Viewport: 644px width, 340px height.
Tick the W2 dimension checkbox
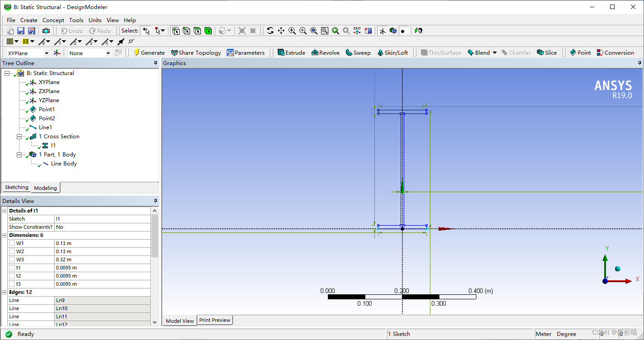12,251
